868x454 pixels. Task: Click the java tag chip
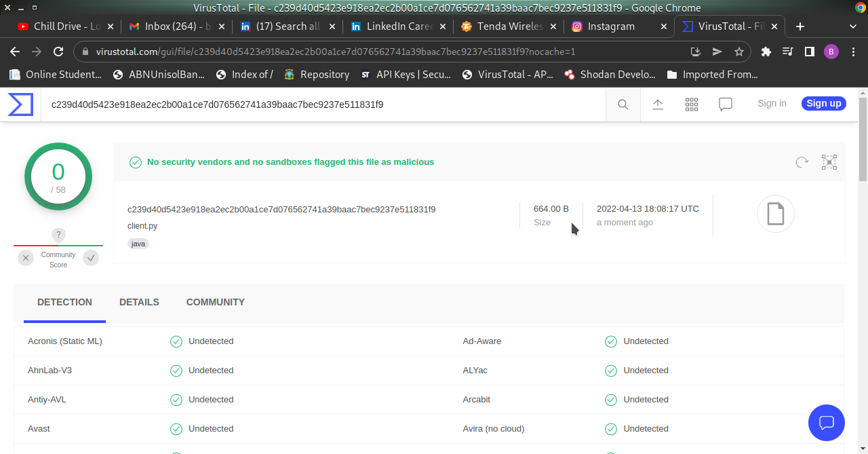138,243
